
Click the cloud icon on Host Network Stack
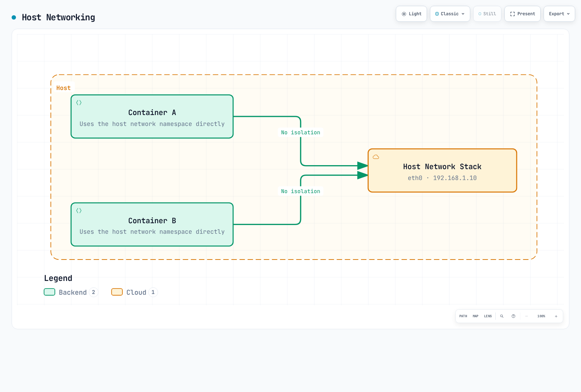point(376,157)
